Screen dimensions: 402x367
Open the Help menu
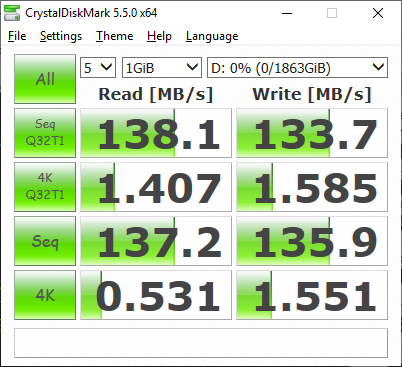[x=159, y=36]
